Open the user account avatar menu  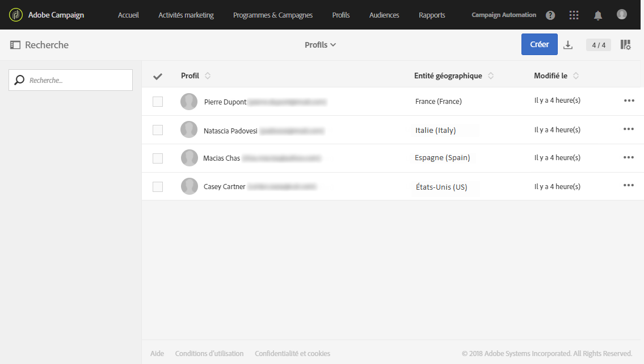pos(622,15)
